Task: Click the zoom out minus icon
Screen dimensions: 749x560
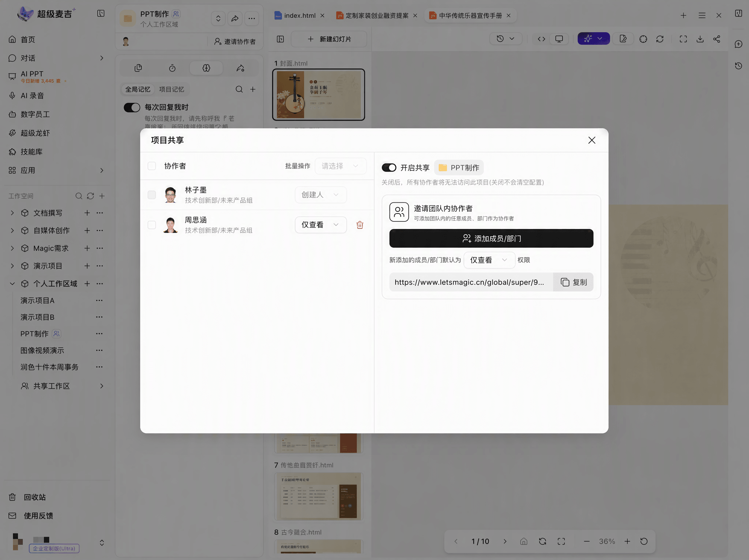Action: pyautogui.click(x=586, y=541)
